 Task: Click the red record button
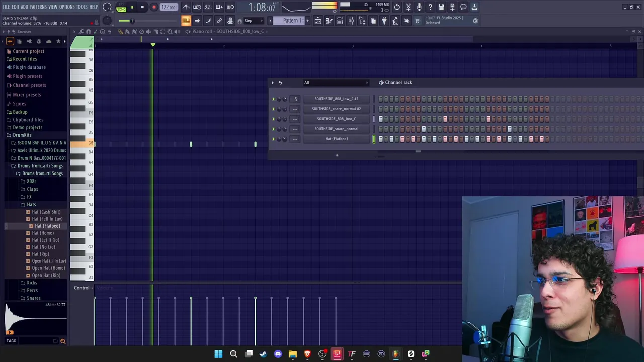click(x=154, y=7)
